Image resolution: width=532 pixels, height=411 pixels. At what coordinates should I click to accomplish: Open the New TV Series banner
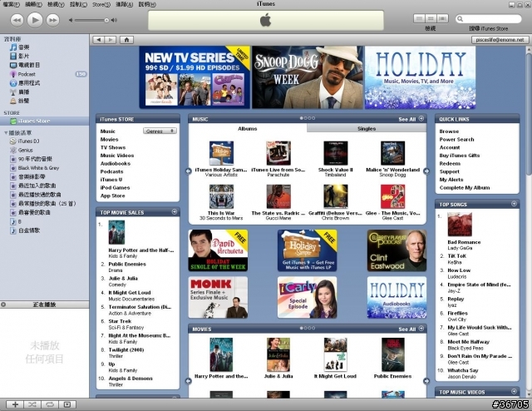pyautogui.click(x=195, y=77)
